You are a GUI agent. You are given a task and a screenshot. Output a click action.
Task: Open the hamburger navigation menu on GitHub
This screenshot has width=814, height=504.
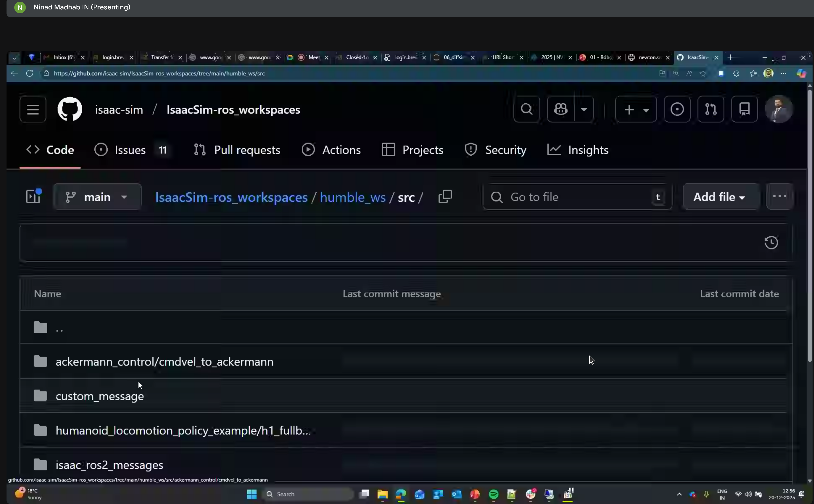(32, 109)
